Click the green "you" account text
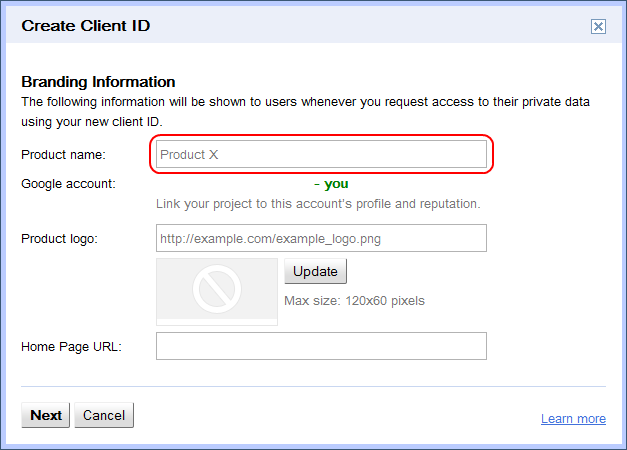 click(x=336, y=184)
